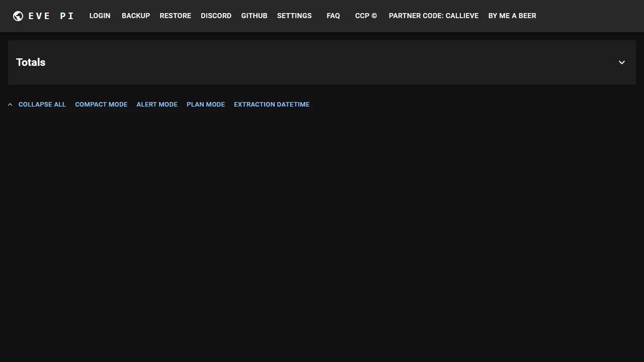This screenshot has width=644, height=362.
Task: Toggle Extraction Datetime display
Action: coord(272,104)
